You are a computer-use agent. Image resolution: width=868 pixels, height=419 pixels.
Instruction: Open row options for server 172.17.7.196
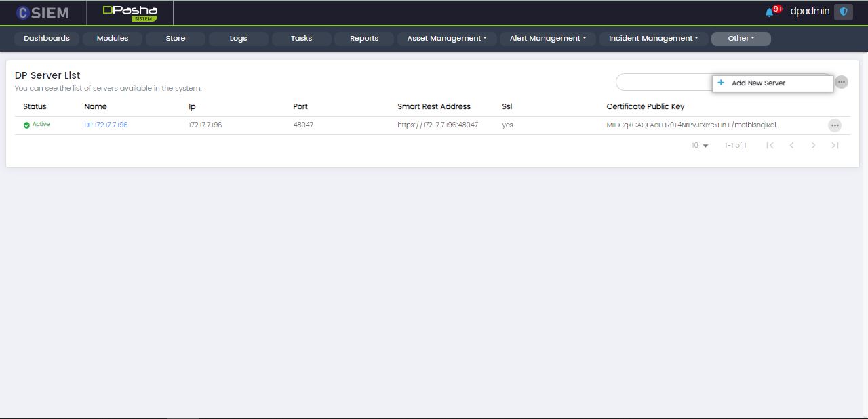coord(834,125)
